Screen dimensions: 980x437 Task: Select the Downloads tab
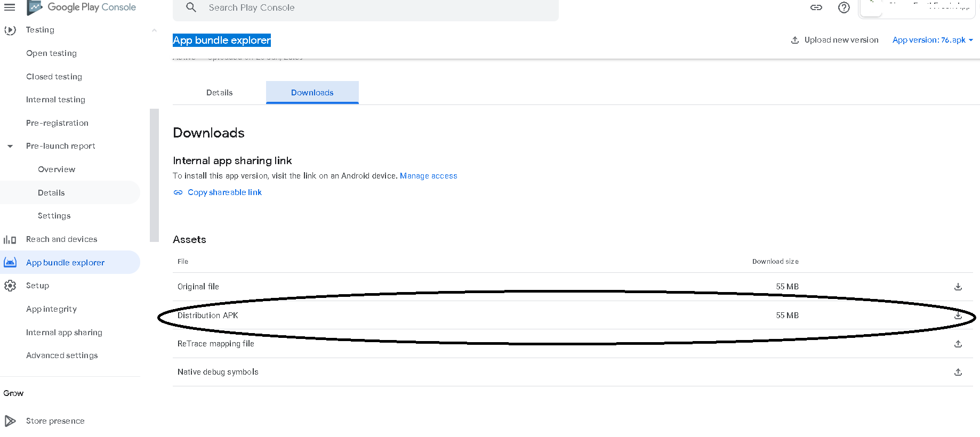point(312,93)
